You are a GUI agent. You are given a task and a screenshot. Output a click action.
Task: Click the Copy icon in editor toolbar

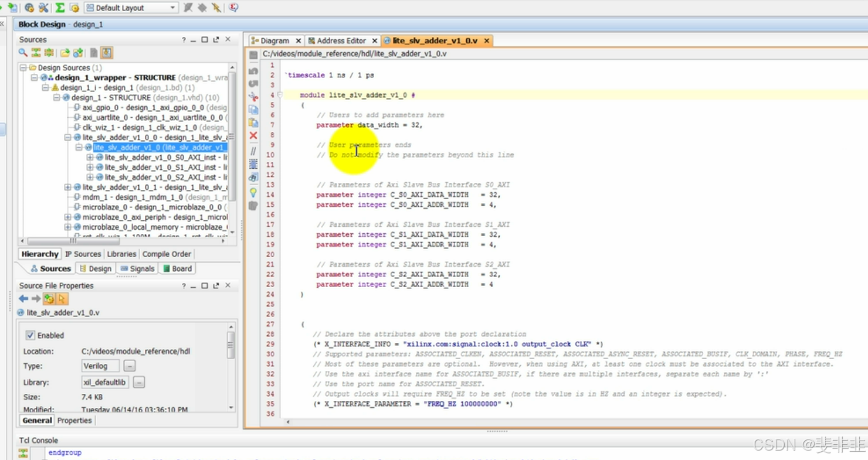[253, 110]
